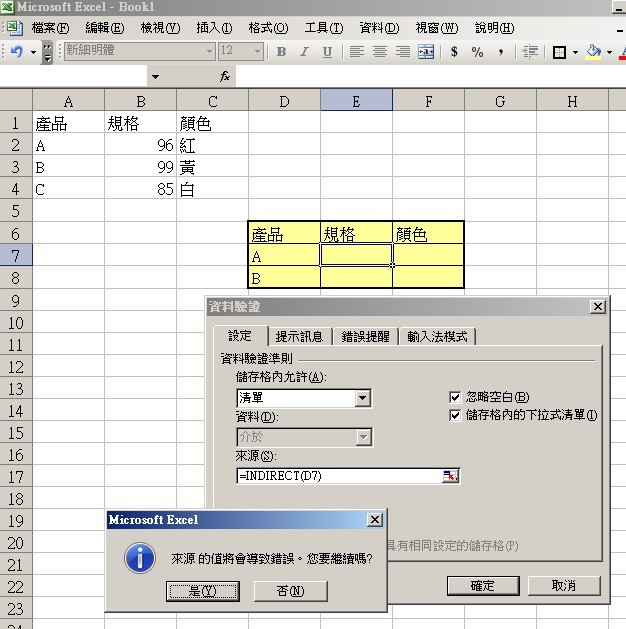The width and height of the screenshot is (626, 629).
Task: Select cell F6 containing 顏色
Action: tap(428, 233)
